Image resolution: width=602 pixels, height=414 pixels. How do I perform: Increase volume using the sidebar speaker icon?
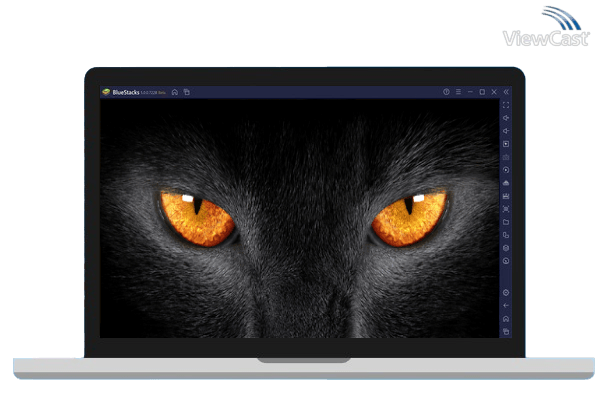point(506,118)
